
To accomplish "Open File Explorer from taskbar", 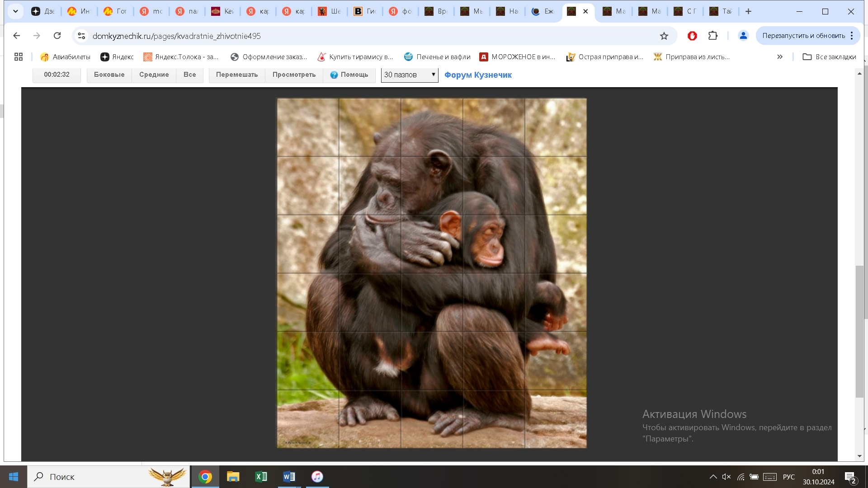I will coord(233,477).
